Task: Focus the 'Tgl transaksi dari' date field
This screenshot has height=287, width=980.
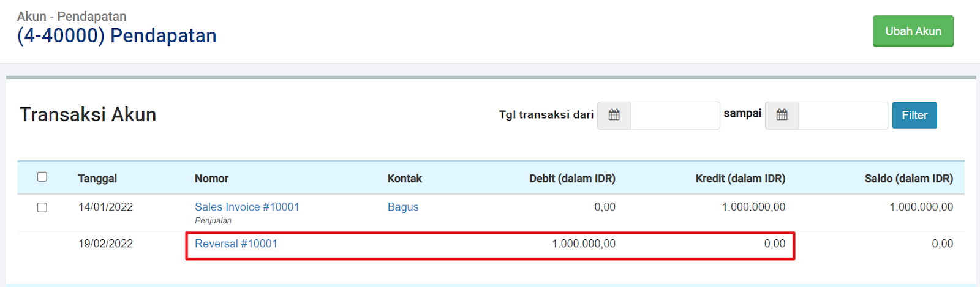Action: coord(674,115)
